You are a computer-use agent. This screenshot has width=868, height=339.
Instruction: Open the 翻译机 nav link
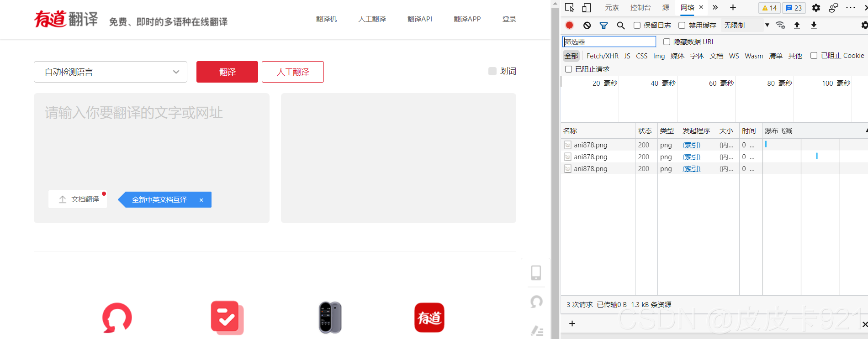pos(326,19)
